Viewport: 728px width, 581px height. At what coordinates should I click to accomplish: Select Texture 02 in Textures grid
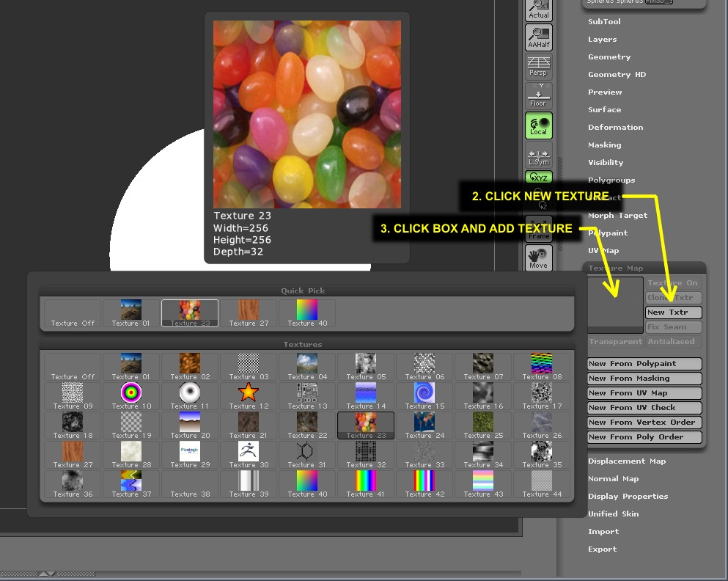(190, 367)
